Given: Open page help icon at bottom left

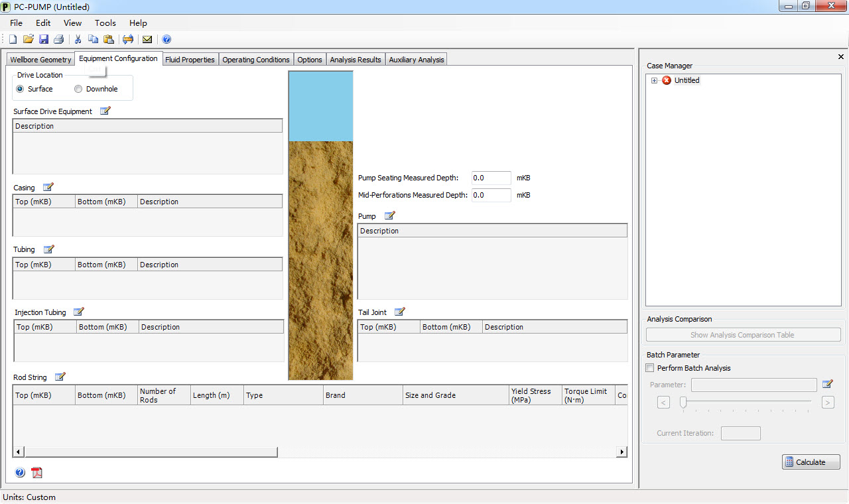Looking at the screenshot, I should pyautogui.click(x=20, y=473).
